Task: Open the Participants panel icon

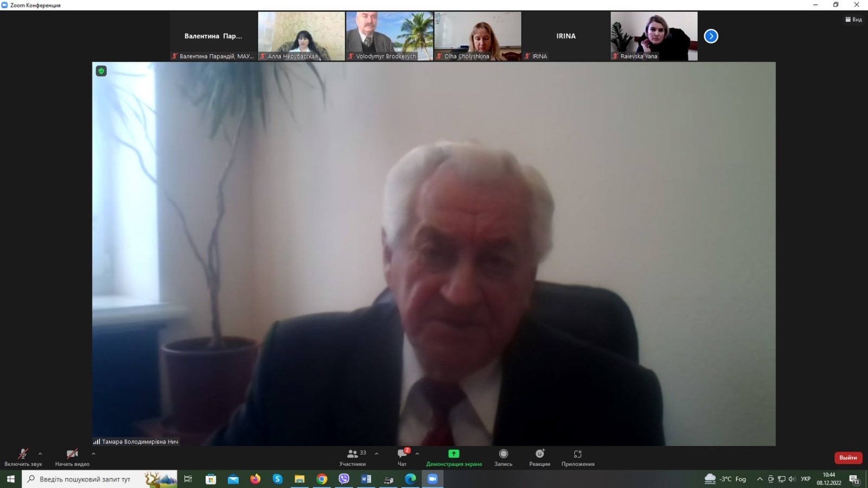Action: [x=353, y=454]
